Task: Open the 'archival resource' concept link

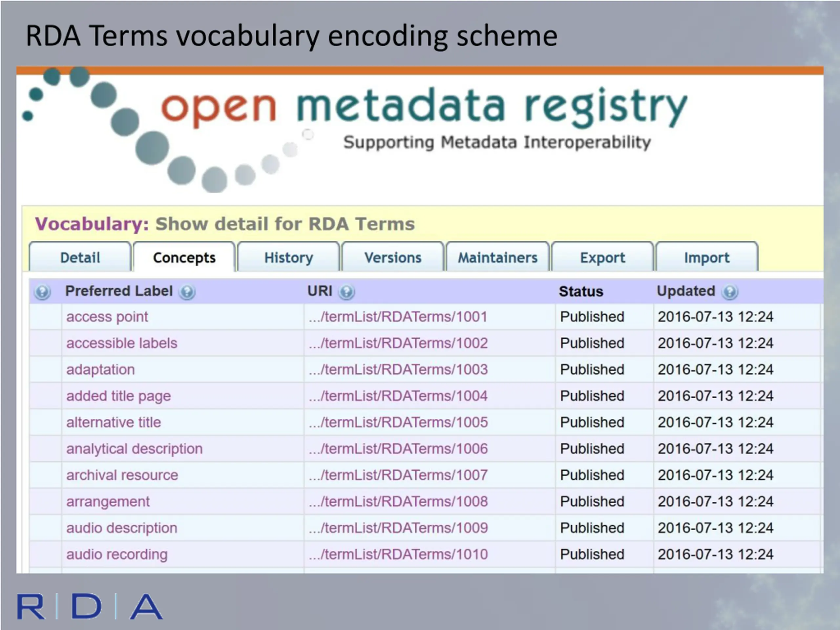Action: coord(122,475)
